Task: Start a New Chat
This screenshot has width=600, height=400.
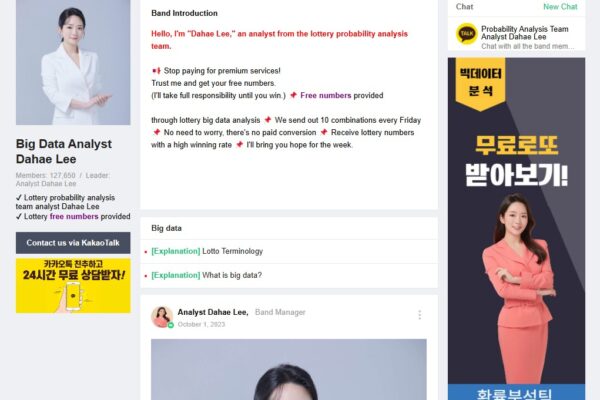Action: tap(560, 7)
